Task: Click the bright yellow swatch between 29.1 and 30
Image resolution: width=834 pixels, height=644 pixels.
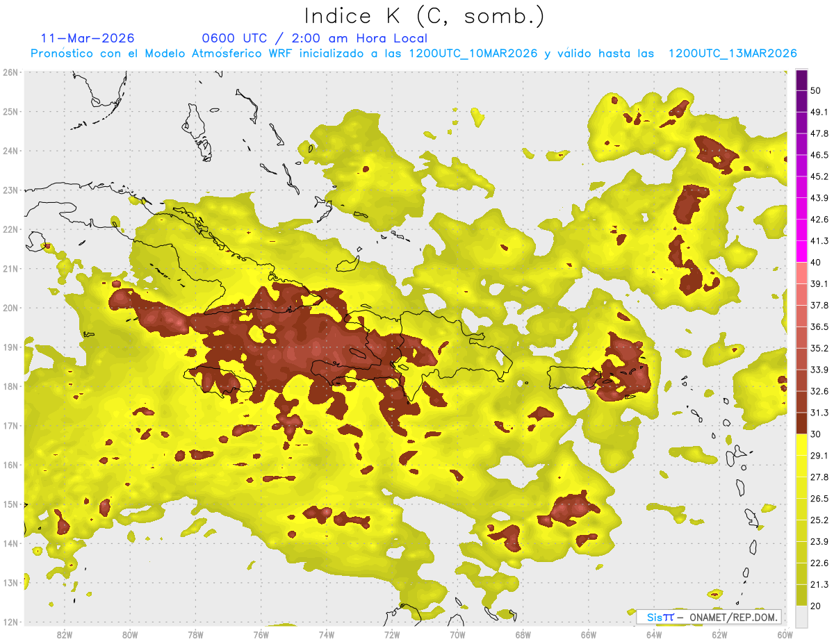Action: (x=801, y=445)
